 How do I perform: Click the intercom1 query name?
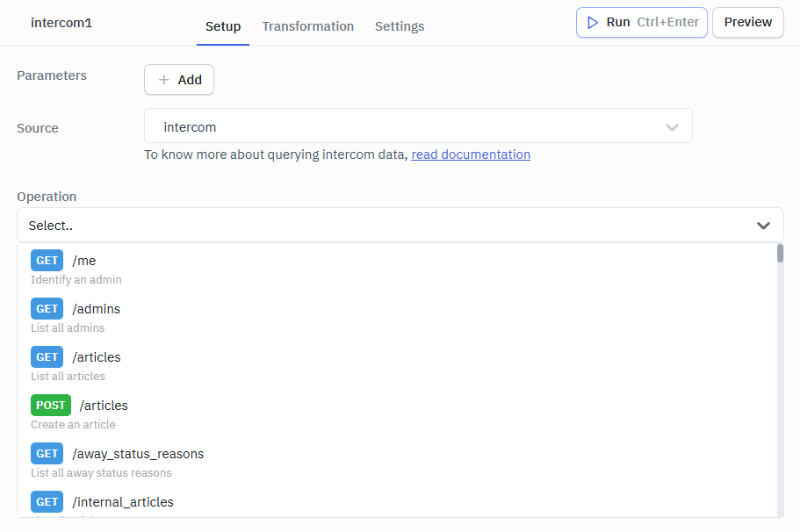(x=61, y=23)
